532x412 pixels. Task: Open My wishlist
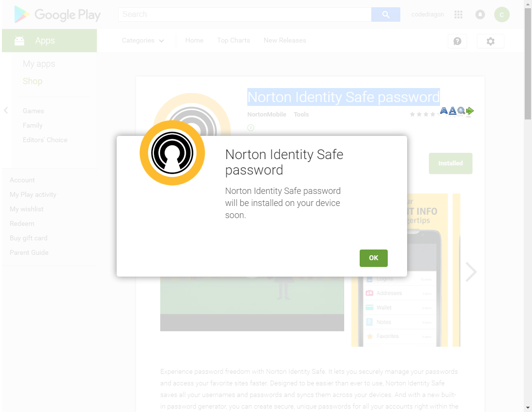point(27,209)
